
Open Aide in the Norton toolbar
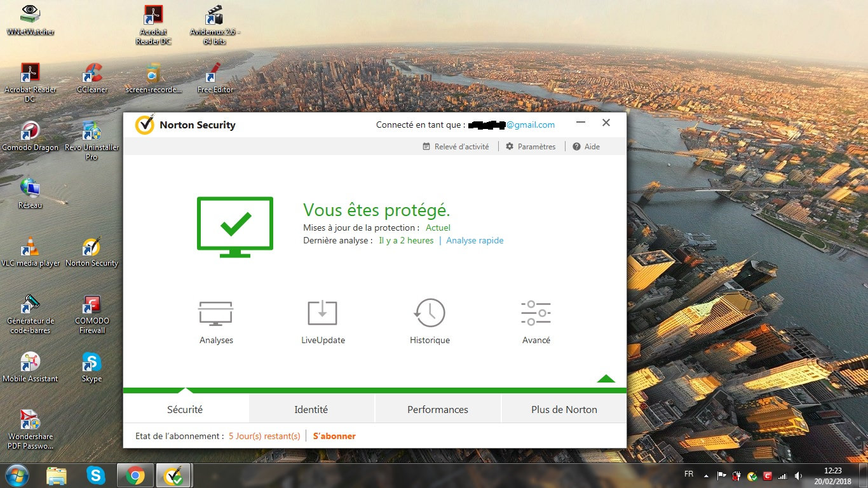click(x=586, y=147)
